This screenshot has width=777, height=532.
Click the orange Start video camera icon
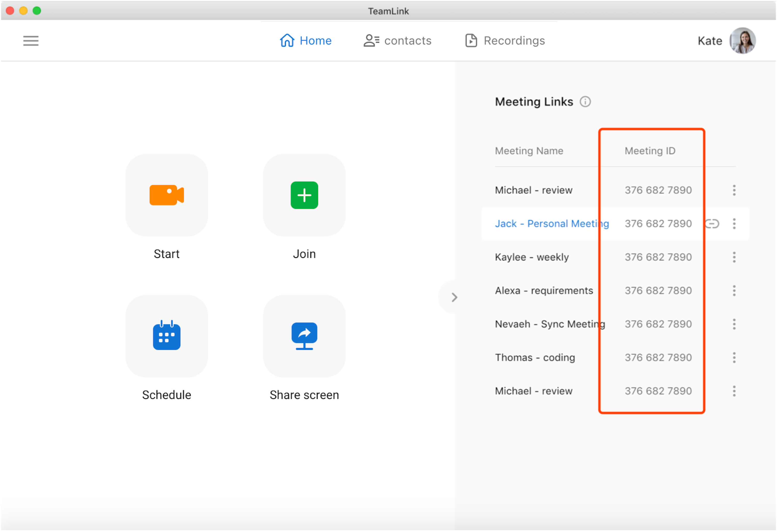click(167, 195)
